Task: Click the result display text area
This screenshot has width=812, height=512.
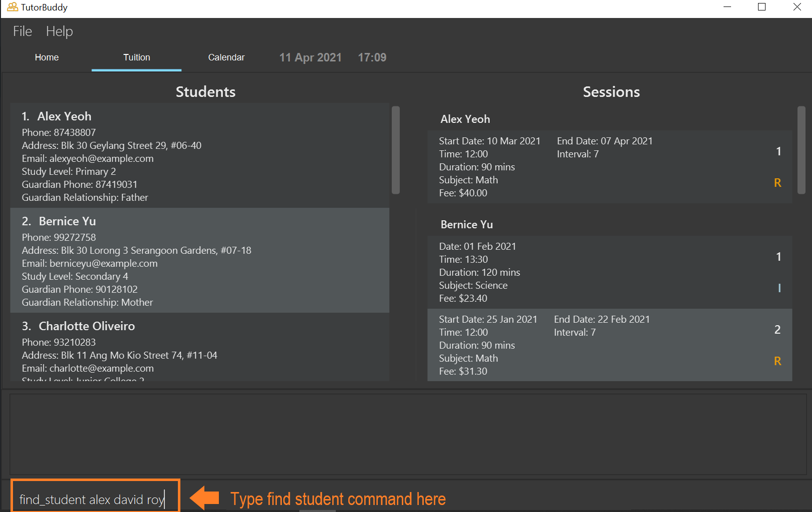Action: coord(408,434)
